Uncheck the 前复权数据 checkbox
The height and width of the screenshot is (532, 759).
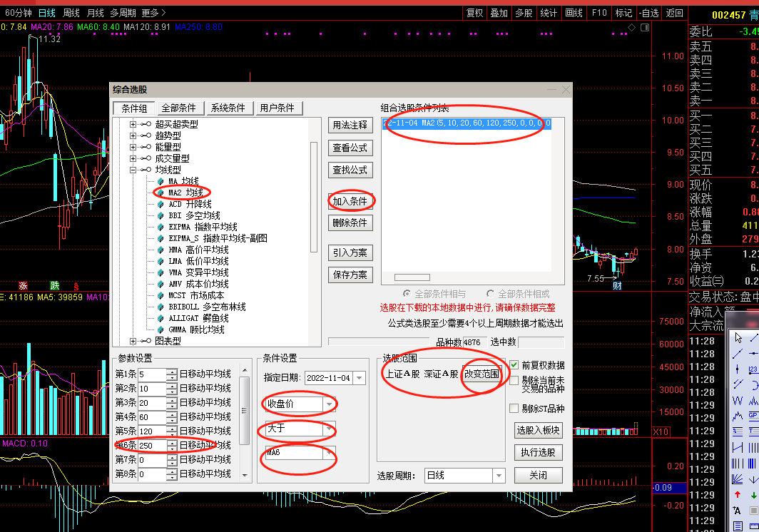pyautogui.click(x=515, y=364)
